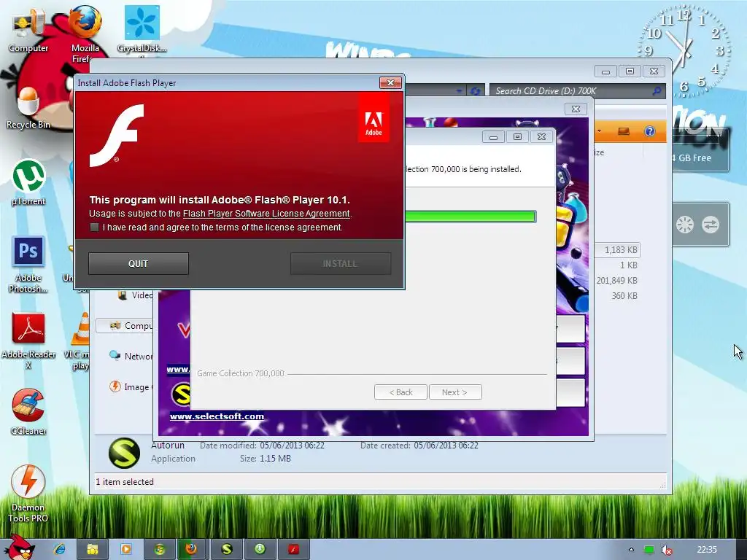Launch Mozilla Firefox from the desktop
Viewport: 747px width, 560px height.
(85, 32)
